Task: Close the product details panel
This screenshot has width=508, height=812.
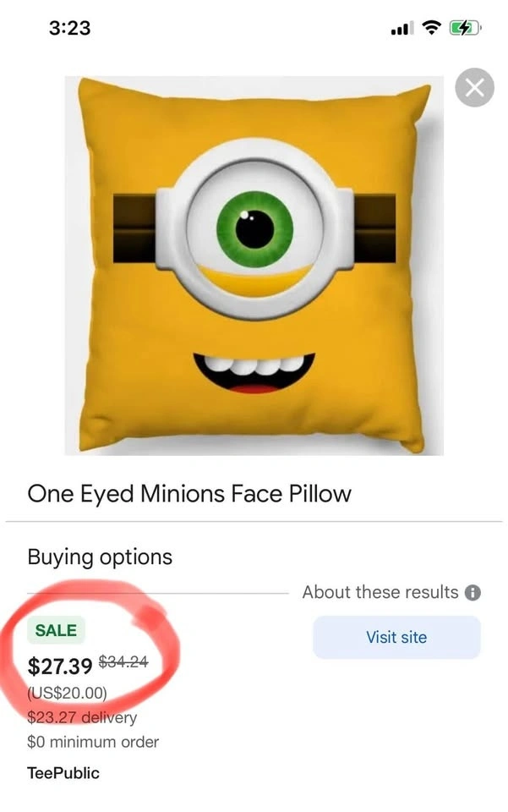Action: click(x=474, y=88)
